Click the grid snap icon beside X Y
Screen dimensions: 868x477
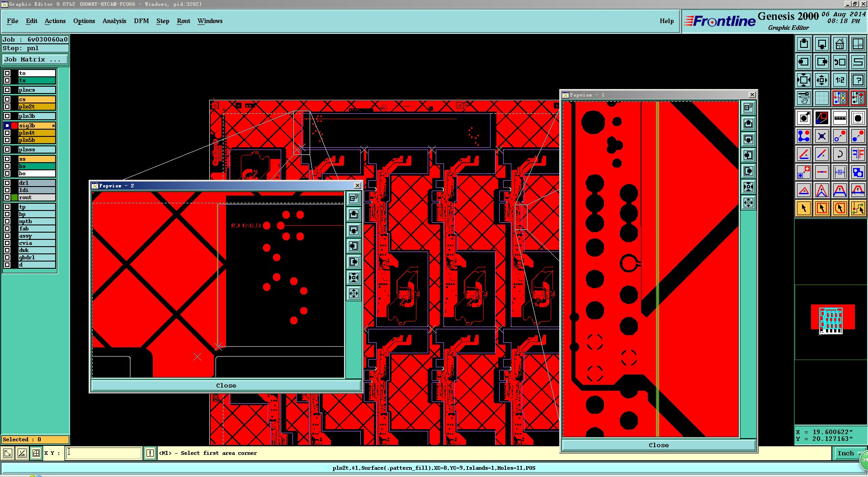[x=36, y=453]
